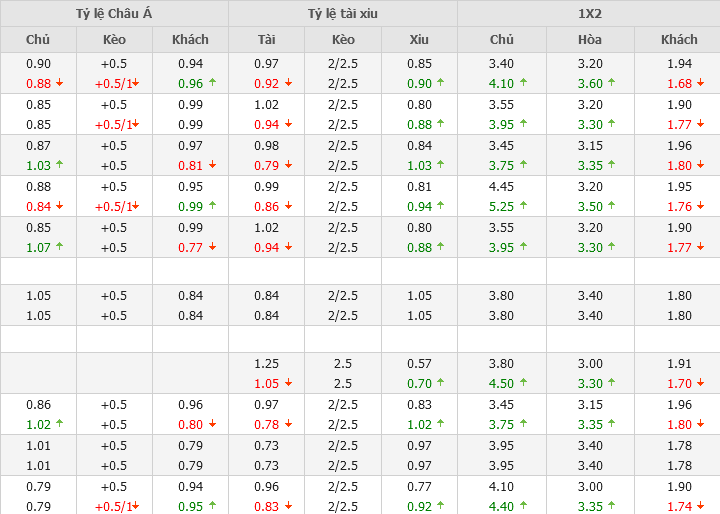Click the Xiu column header
Screen dimensions: 720x514
[x=419, y=40]
